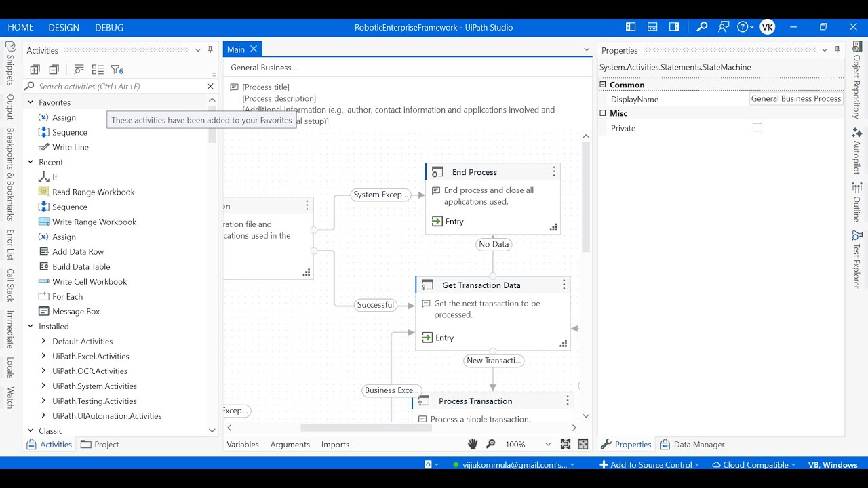Open the End Process state options menu
This screenshot has height=488, width=868.
(554, 171)
